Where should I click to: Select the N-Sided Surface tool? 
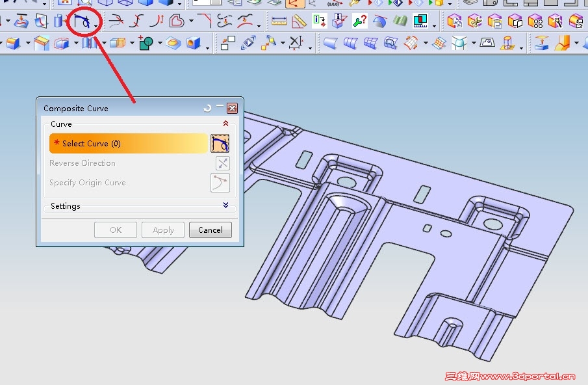[x=390, y=43]
